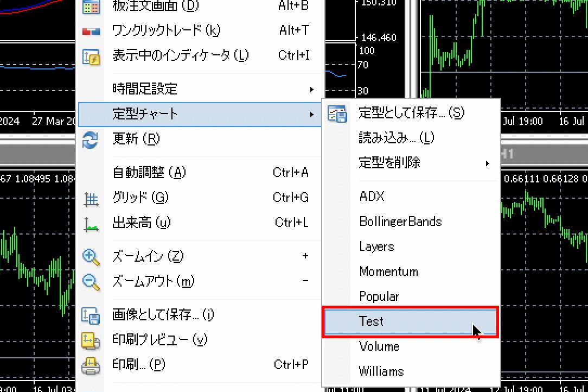Apply the BollingerBands template
This screenshot has width=588, height=392.
point(400,222)
